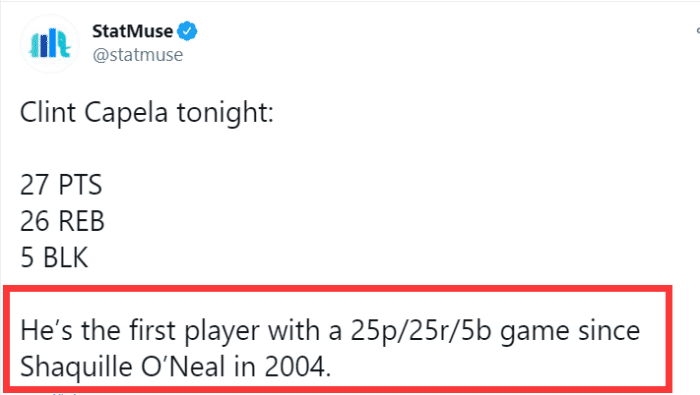This screenshot has height=395, width=700.
Task: Click the blue verified badge
Action: point(187,31)
